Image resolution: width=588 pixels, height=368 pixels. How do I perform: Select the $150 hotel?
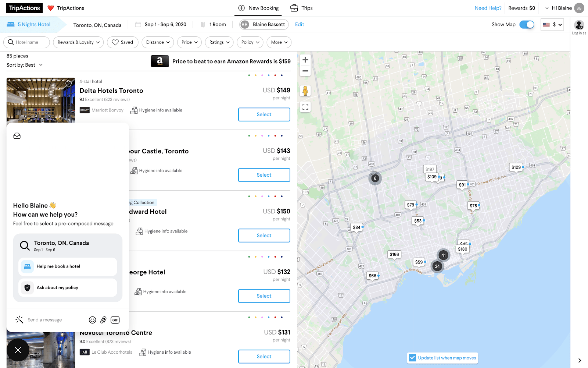pos(264,236)
